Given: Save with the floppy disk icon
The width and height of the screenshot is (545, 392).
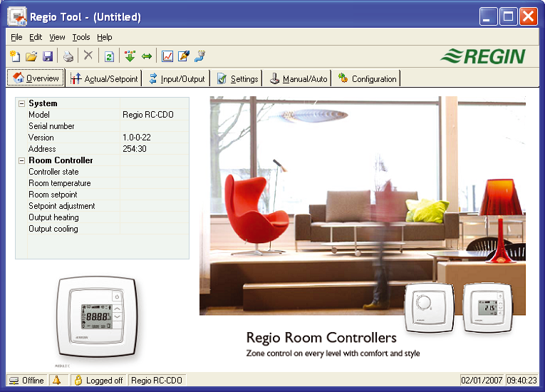Looking at the screenshot, I should [47, 56].
